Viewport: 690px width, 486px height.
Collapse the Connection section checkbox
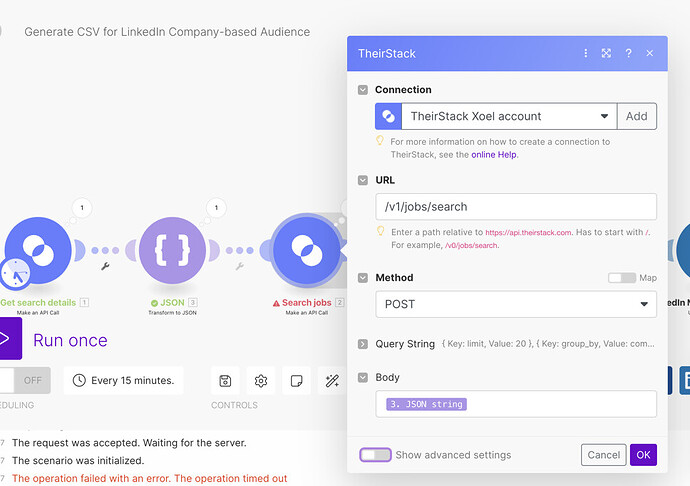coord(363,90)
